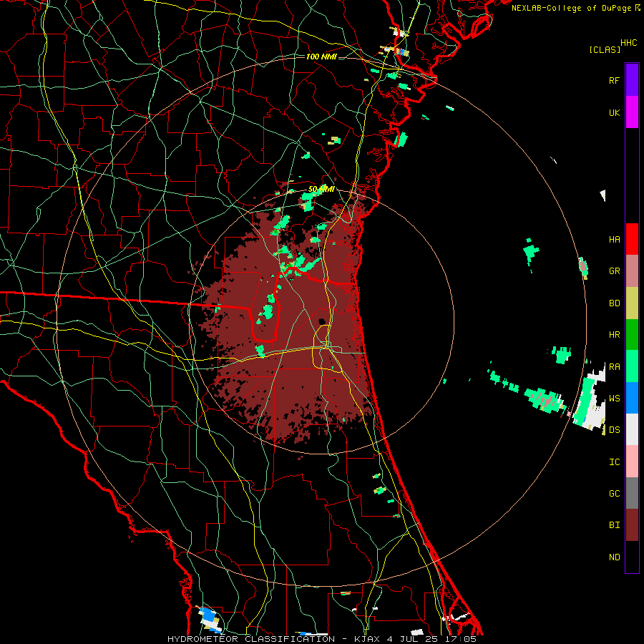Click the ND legend label
644x644 pixels.
[x=614, y=557]
